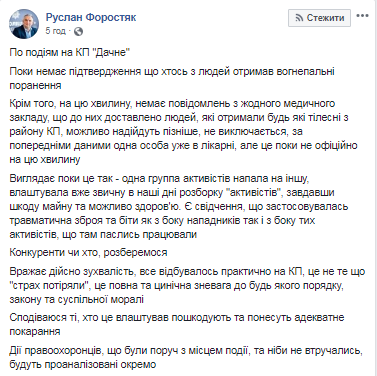The height and width of the screenshot is (376, 377).
Task: Click paragraph starting "Виглядає поки це так"
Action: click(x=179, y=207)
